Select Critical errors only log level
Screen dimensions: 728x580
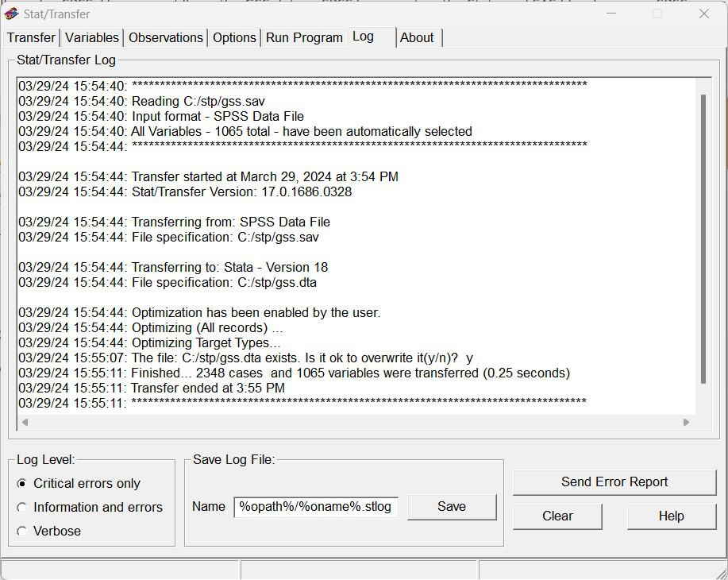78,483
